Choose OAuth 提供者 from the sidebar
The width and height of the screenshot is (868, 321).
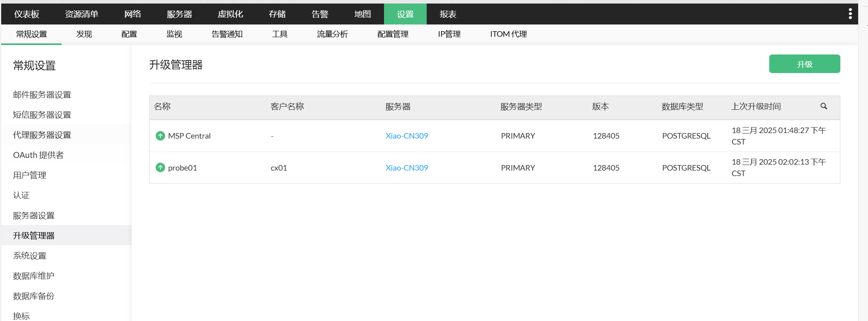38,155
